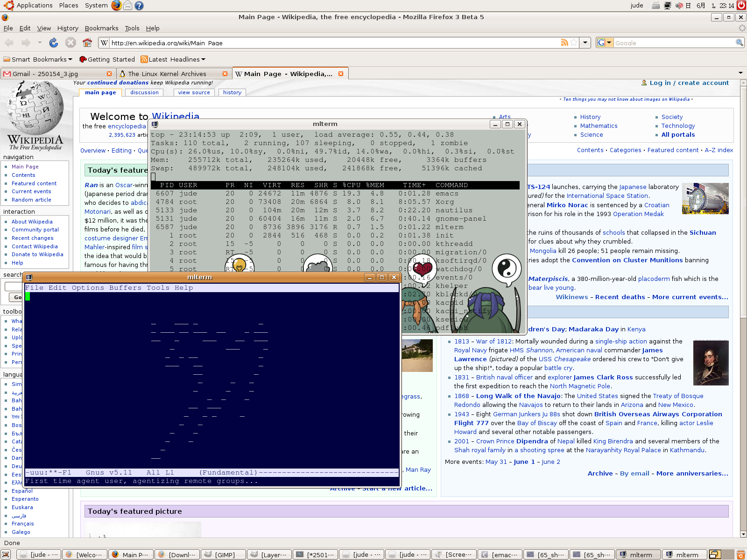Viewport: 747px width, 560px height.
Task: Open the back/forward history dropdown arrow
Action: (x=40, y=42)
